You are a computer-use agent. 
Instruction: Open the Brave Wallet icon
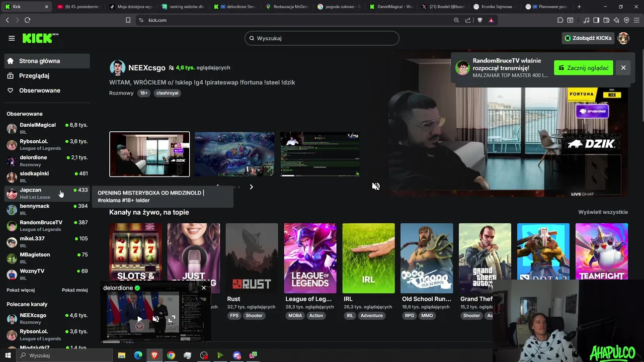pos(606,20)
